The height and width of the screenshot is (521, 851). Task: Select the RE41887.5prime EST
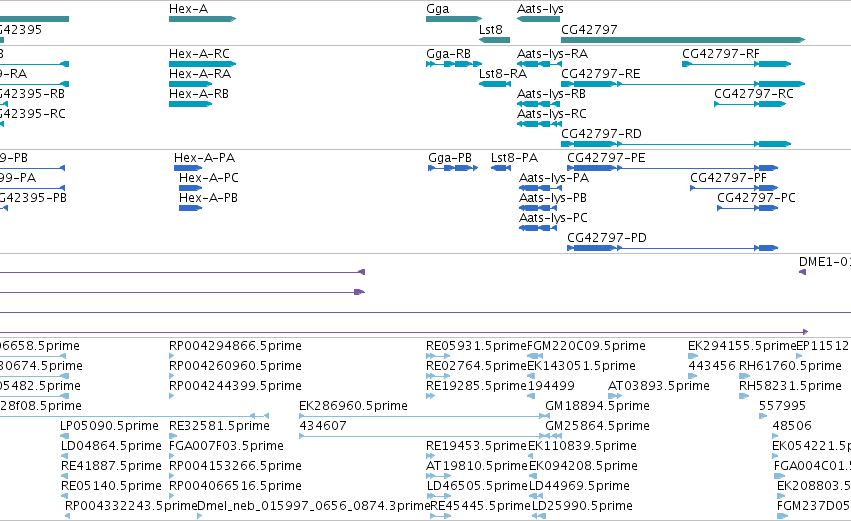tap(64, 476)
